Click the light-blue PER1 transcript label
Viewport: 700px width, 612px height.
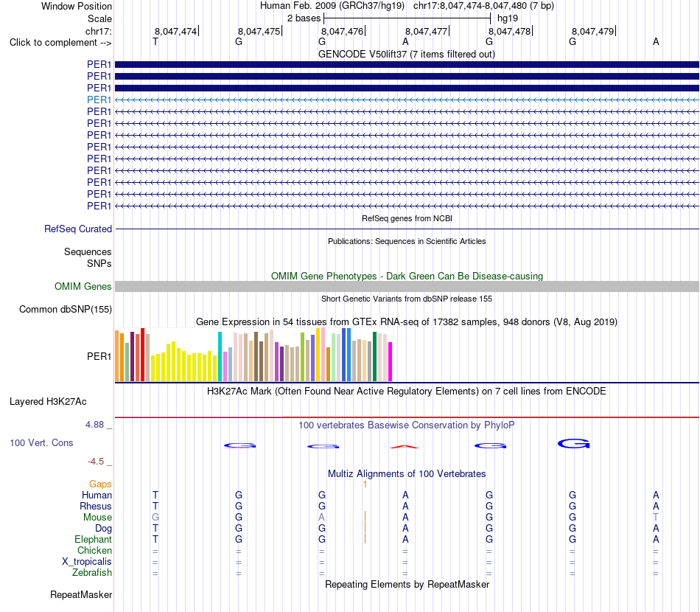point(99,100)
